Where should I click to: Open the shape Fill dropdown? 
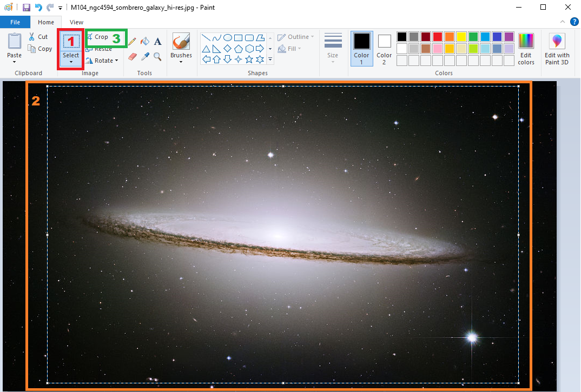[x=289, y=49]
